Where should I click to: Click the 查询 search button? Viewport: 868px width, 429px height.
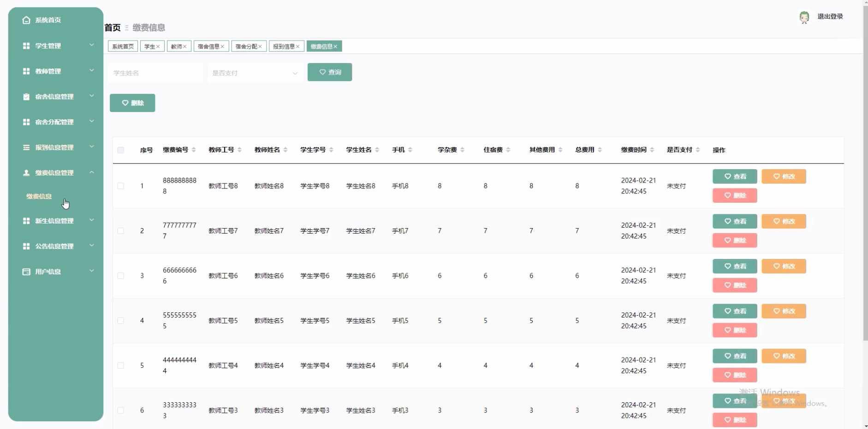[330, 72]
